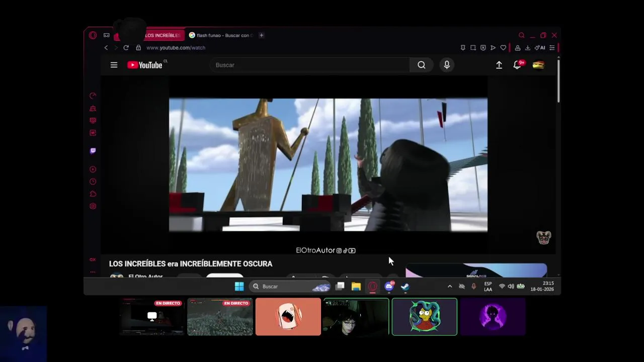Start voice search with microphone
The image size is (644, 362).
pos(447,65)
